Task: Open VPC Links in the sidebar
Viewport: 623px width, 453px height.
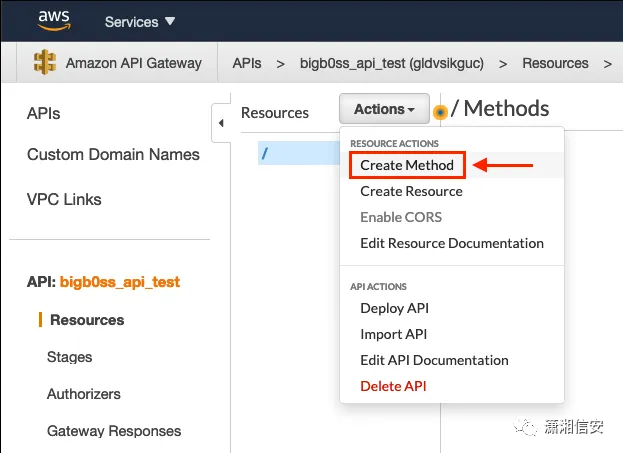Action: 64,199
